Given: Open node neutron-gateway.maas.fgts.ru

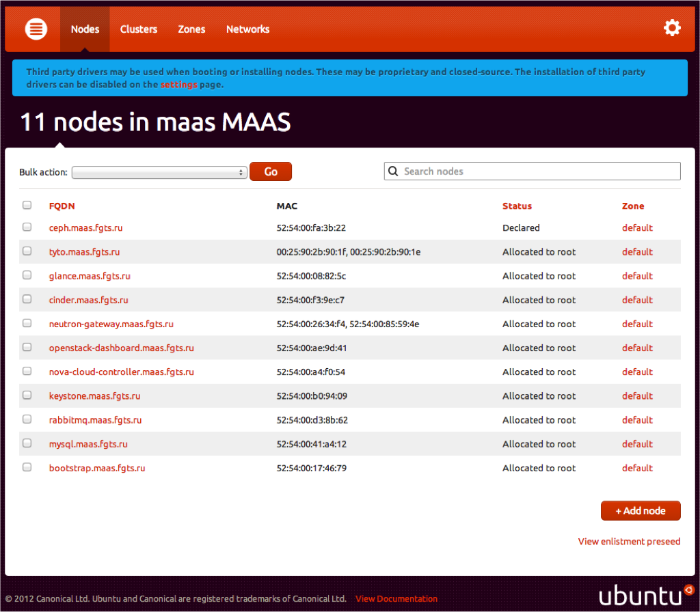Looking at the screenshot, I should (111, 324).
